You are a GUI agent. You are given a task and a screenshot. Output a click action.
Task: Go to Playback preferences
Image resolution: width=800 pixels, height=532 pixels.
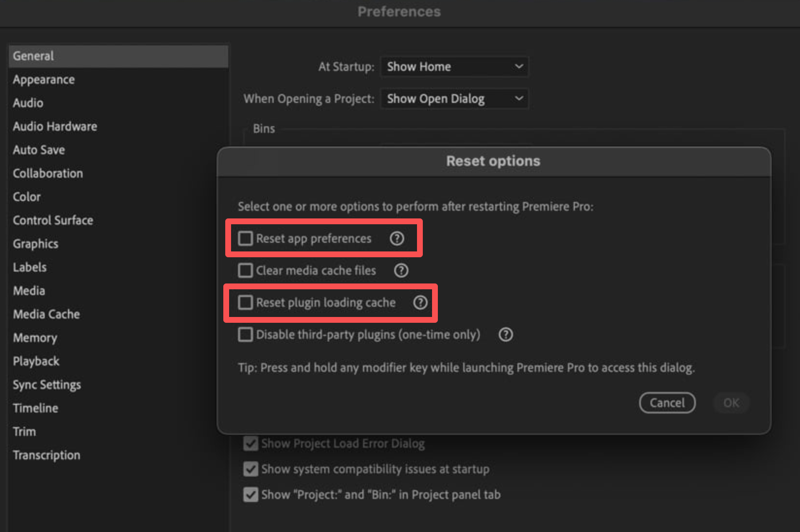[x=36, y=361]
